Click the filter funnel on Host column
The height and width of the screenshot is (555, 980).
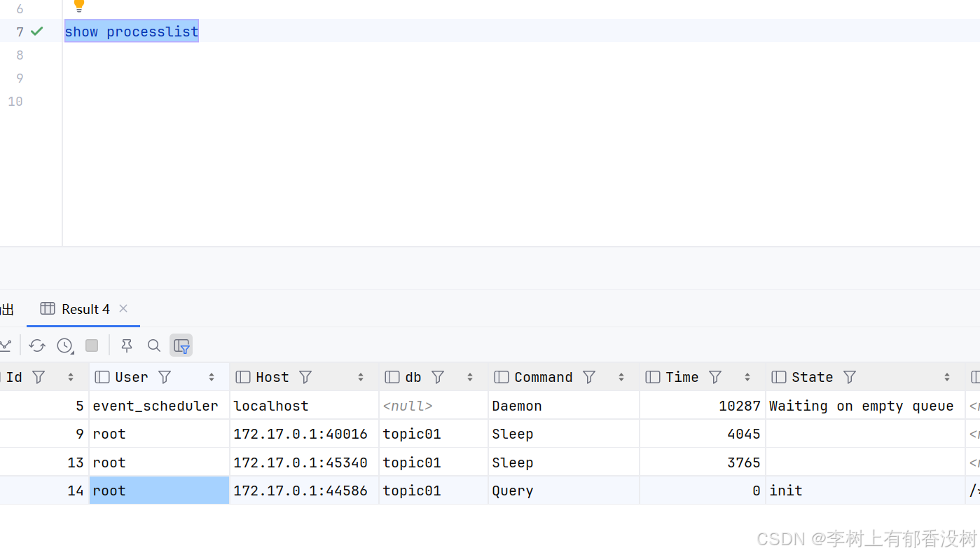coord(305,377)
